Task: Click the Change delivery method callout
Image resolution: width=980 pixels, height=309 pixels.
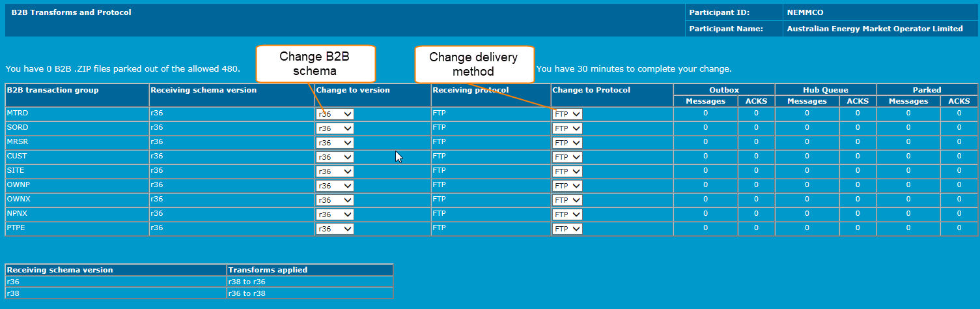Action: pyautogui.click(x=474, y=65)
